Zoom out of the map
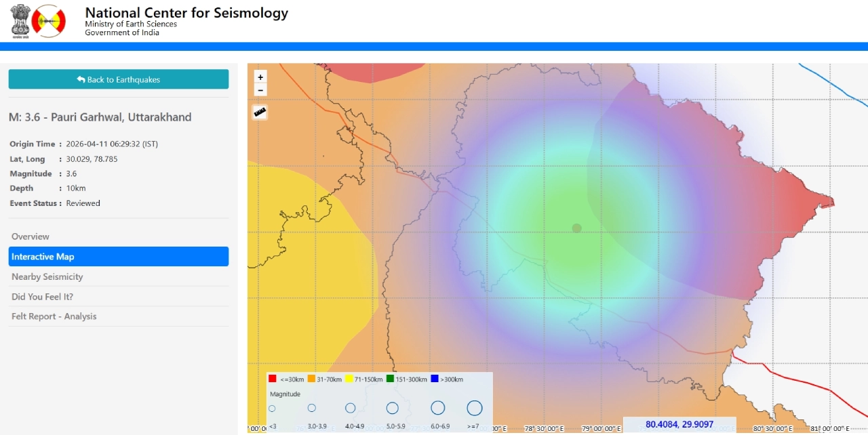 [x=260, y=91]
